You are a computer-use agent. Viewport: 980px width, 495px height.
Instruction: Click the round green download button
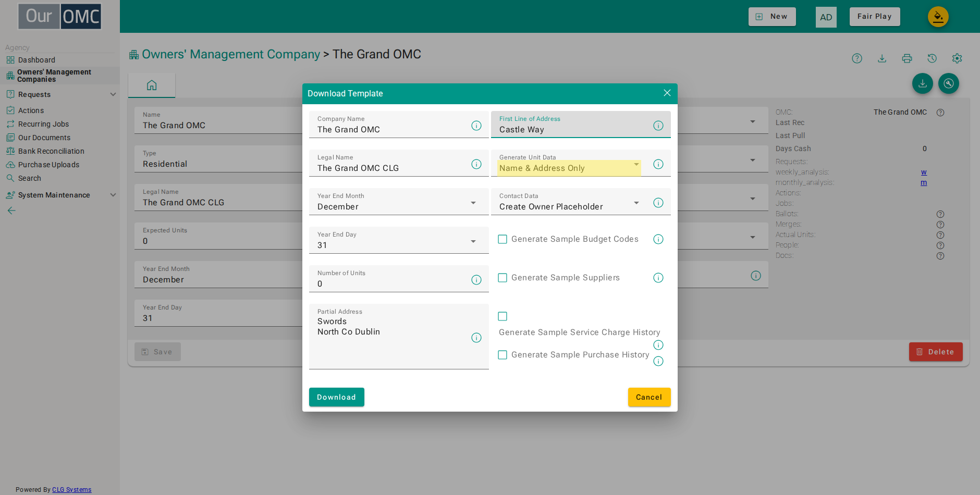click(923, 83)
